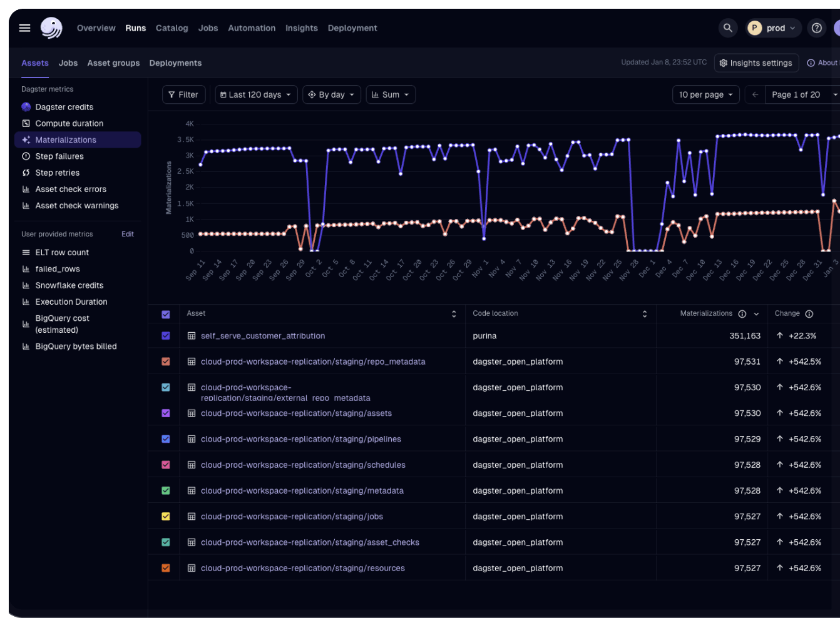Select the Step failures metric
Screen dimensions: 840x618
78,156
